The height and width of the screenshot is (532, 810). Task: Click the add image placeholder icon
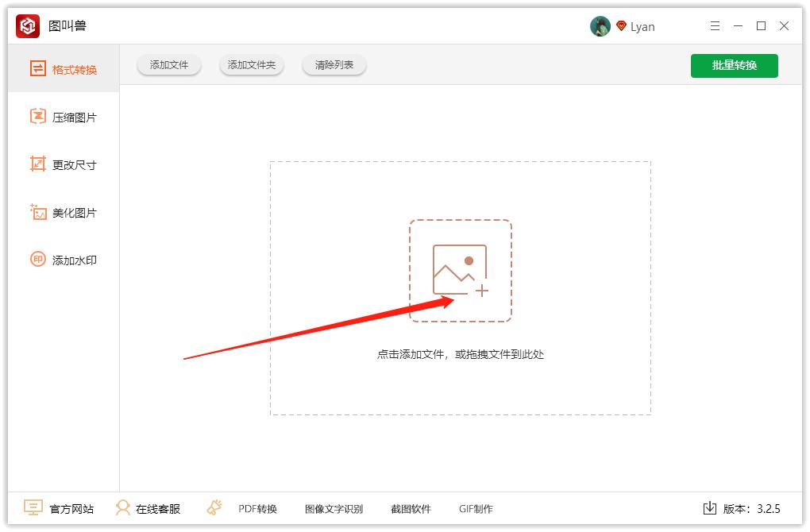click(x=460, y=271)
